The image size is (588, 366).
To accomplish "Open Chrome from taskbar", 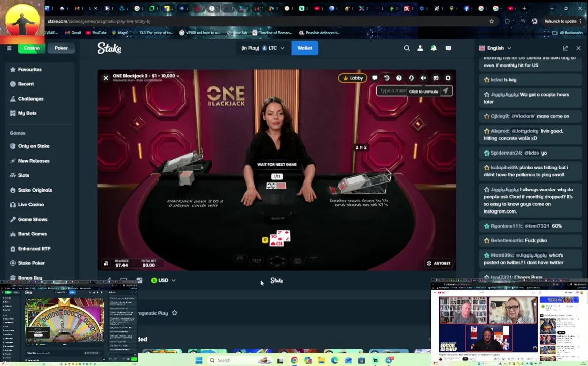I will (x=294, y=360).
